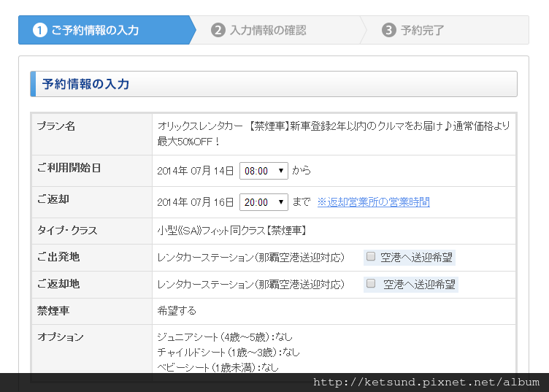The image size is (549, 392).
Task: Click the チャイルドシート(1歳～3歳):なし line
Action: pyautogui.click(x=229, y=352)
